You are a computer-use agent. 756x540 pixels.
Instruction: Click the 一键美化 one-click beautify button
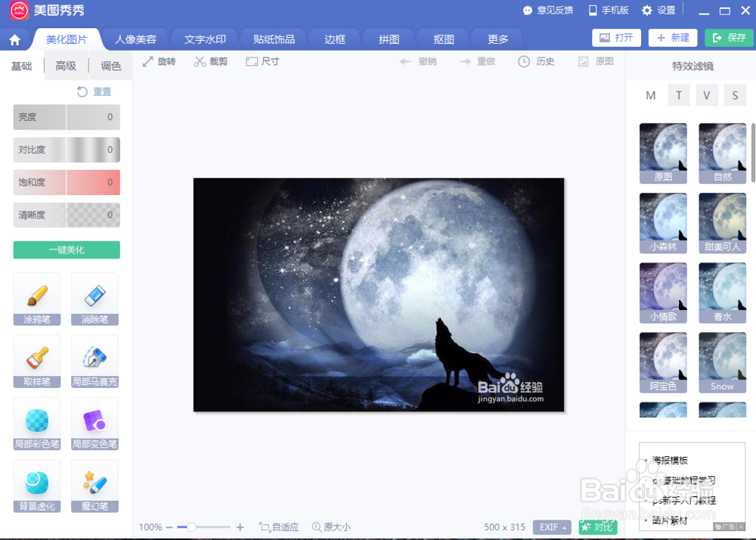[66, 250]
